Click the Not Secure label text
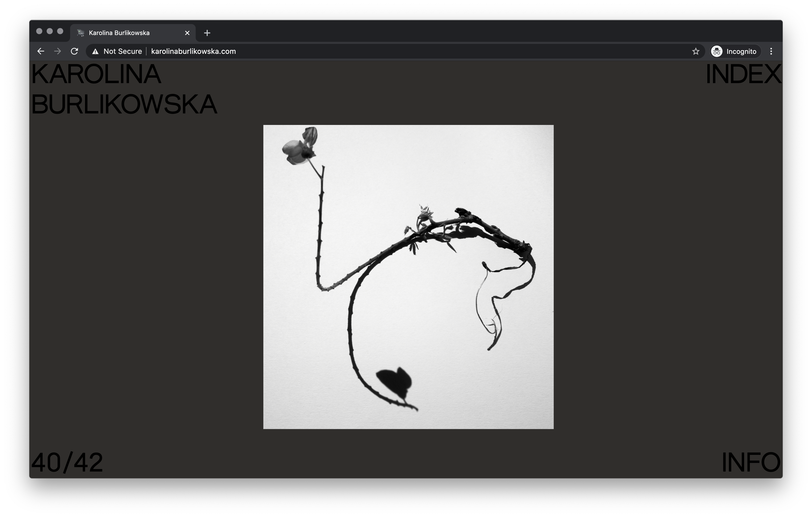 [x=122, y=51]
